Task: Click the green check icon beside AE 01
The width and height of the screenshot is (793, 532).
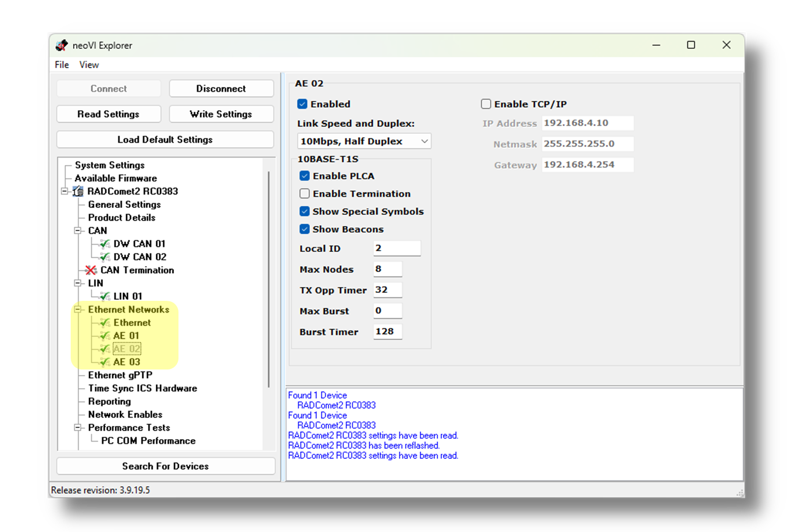Action: point(105,336)
